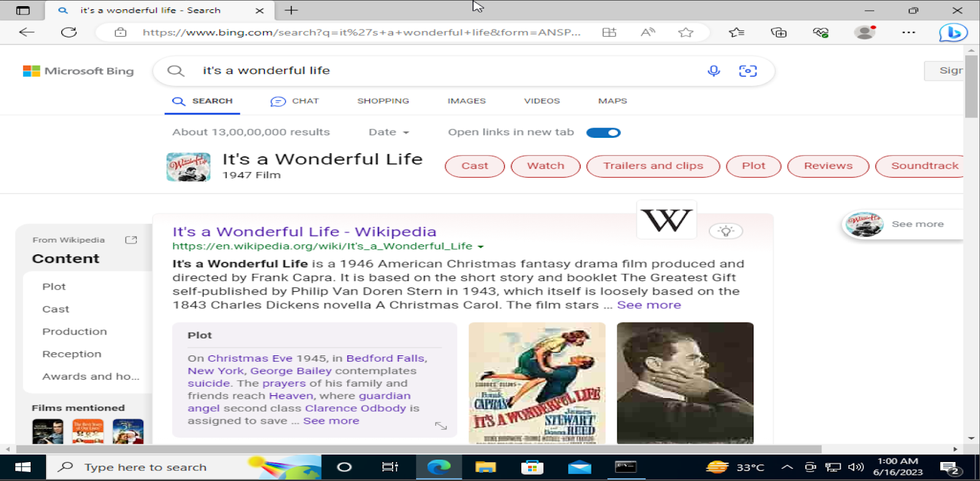Open the Favorites list icon
980x481 pixels.
(737, 32)
